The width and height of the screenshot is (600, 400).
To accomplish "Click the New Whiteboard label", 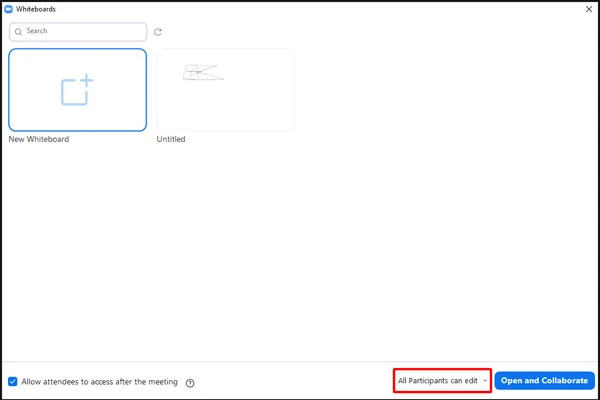I will (39, 139).
